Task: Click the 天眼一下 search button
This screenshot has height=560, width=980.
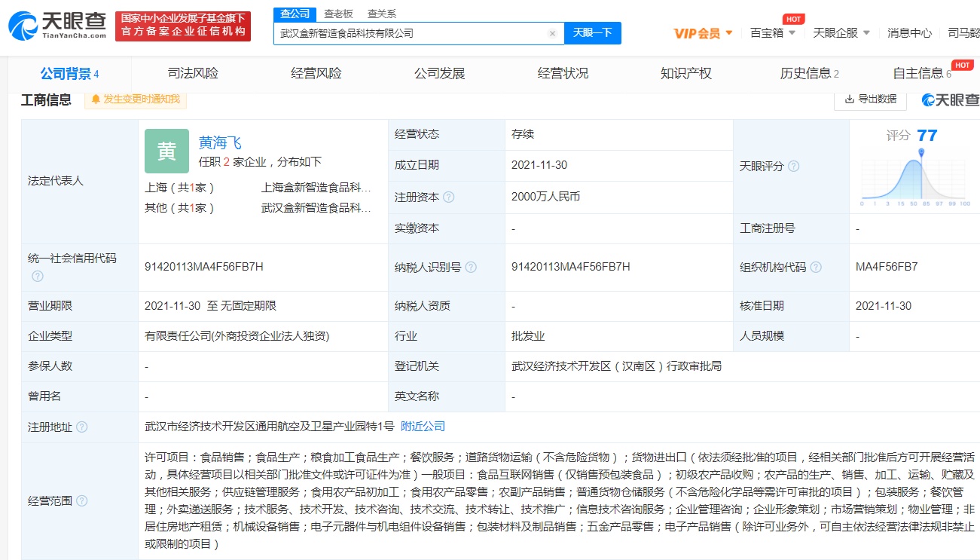Action: [593, 33]
